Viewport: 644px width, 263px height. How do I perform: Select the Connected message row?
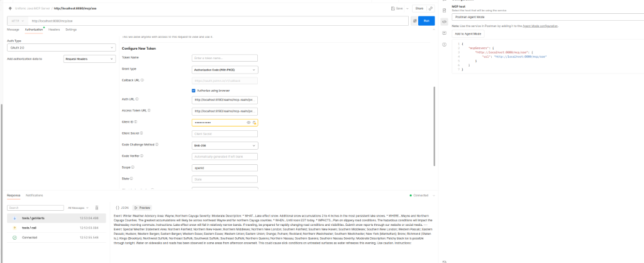pos(56,238)
